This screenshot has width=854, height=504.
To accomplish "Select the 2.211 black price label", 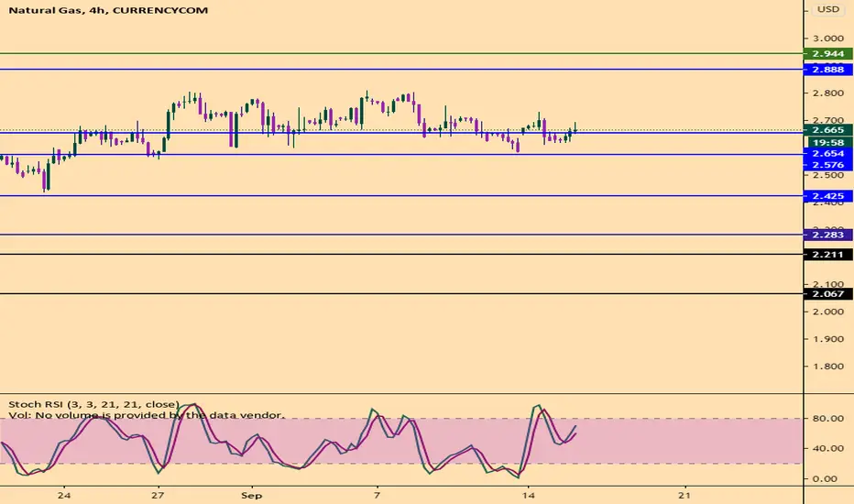I will [827, 255].
